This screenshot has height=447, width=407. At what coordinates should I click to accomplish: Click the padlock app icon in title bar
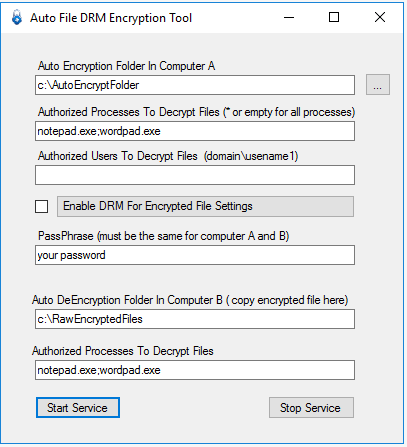[17, 17]
